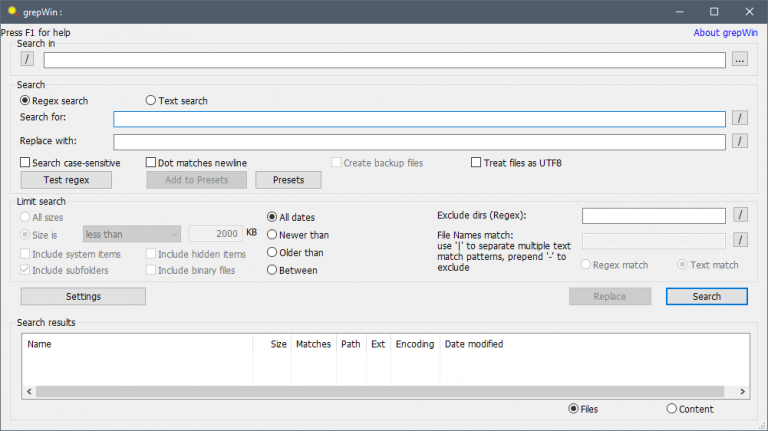Click the slash button beside Search for field
This screenshot has width=768, height=431.
739,118
